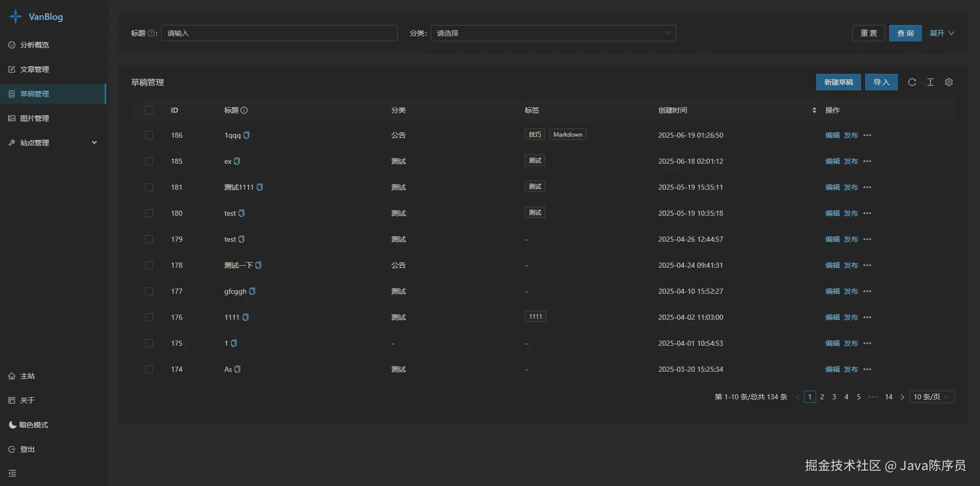
Task: Select the checkbox for draft 186
Action: tap(149, 135)
